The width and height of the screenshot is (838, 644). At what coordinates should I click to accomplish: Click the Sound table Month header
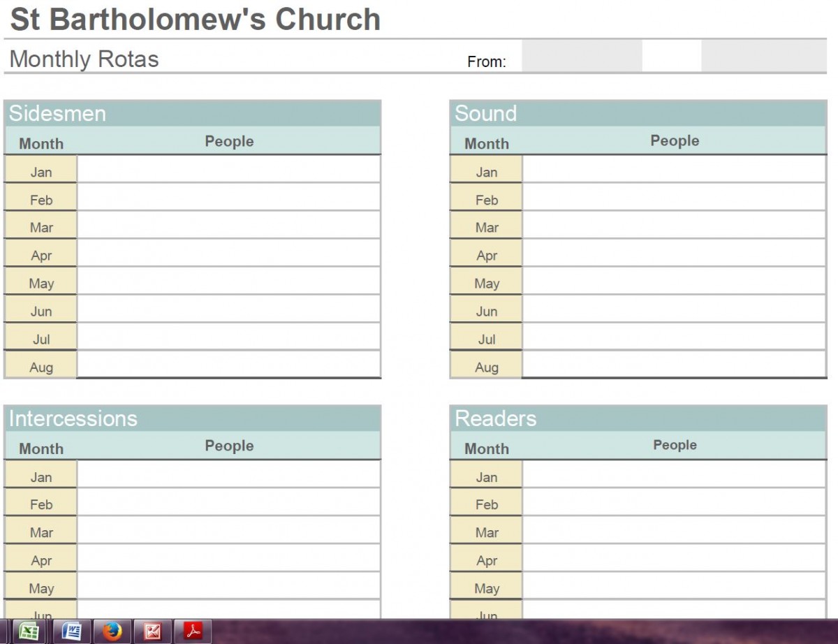point(487,143)
